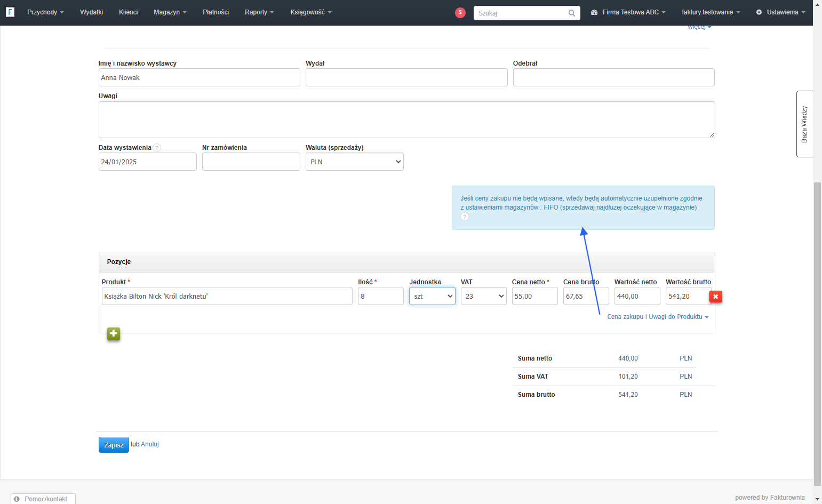Image resolution: width=822 pixels, height=504 pixels.
Task: Open the Baza Wiedzy side tab
Action: 804,124
